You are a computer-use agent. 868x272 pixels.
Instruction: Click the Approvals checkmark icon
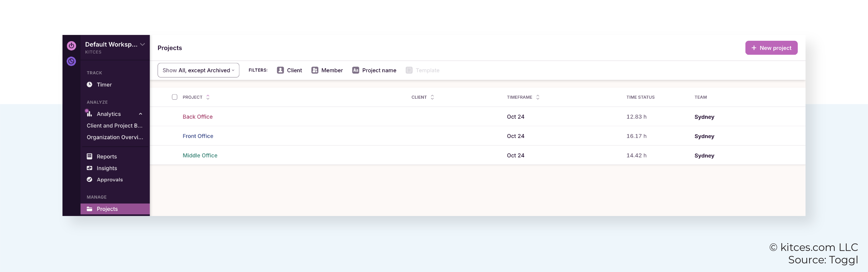(x=89, y=179)
